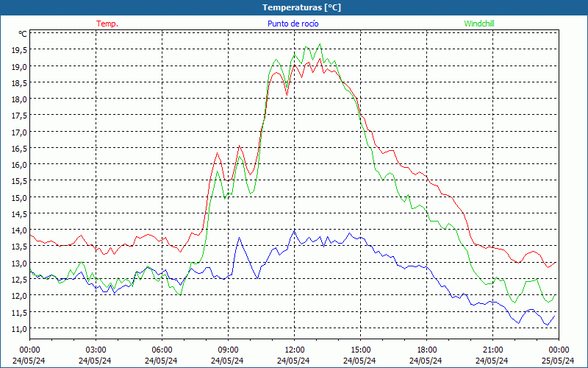This screenshot has width=588, height=368.
Task: Click the '°C' unit label on y-axis
Action: tap(23, 34)
